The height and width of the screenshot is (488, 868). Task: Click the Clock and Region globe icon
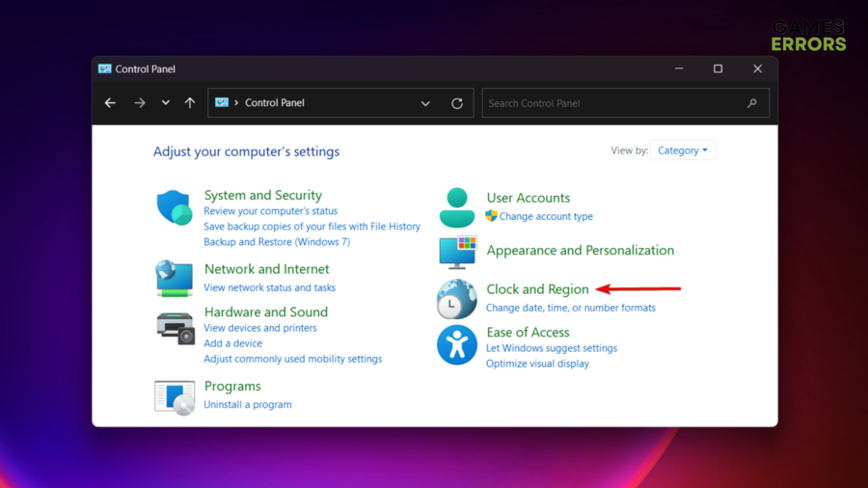(457, 299)
